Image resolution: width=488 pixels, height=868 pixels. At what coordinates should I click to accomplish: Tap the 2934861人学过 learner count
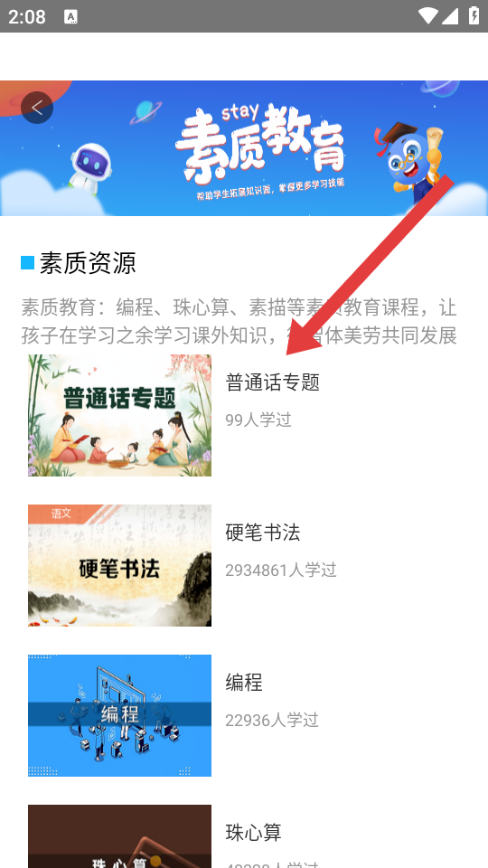(281, 570)
